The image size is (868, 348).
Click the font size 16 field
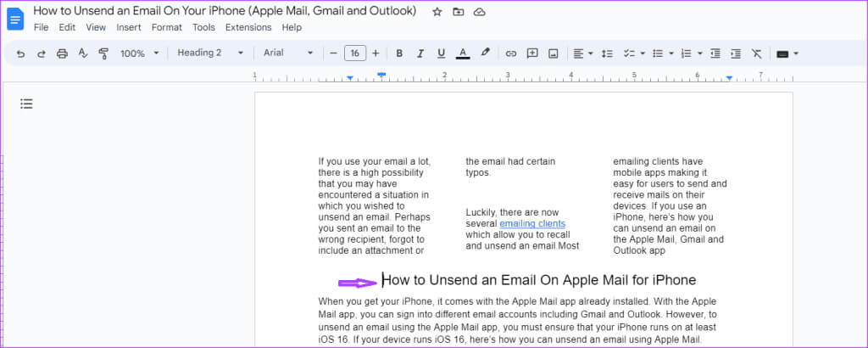point(355,53)
